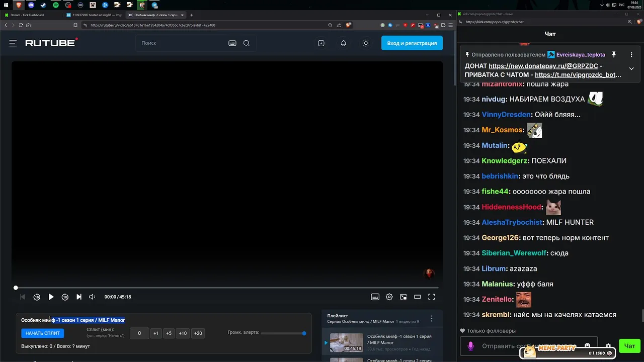Open a new browser tab
The width and height of the screenshot is (644, 362).
pyautogui.click(x=192, y=15)
